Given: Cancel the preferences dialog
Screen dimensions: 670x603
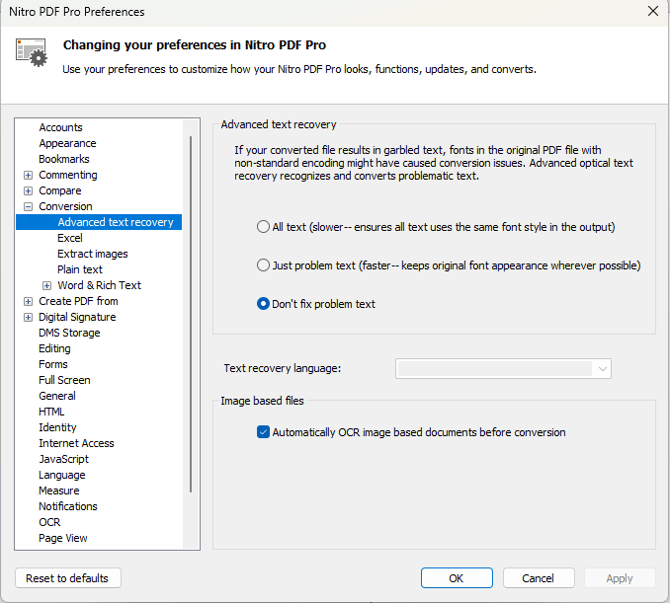Looking at the screenshot, I should (x=538, y=578).
